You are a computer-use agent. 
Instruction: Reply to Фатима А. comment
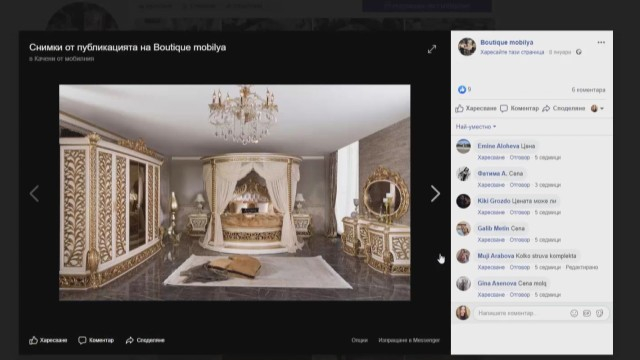pos(520,185)
